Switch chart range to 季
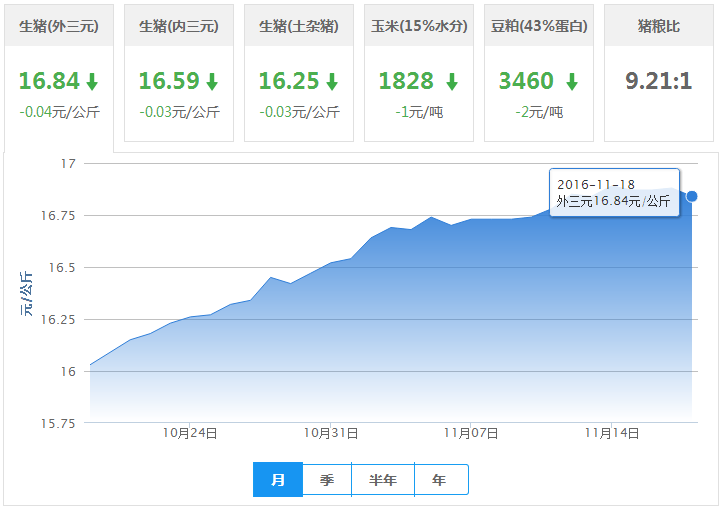This screenshot has width=726, height=512. (x=327, y=480)
